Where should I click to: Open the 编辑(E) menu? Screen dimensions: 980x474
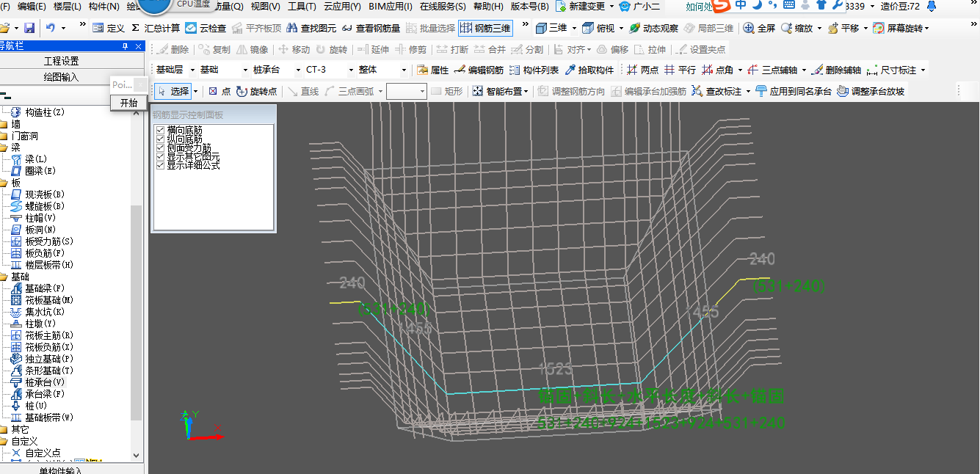tap(31, 7)
